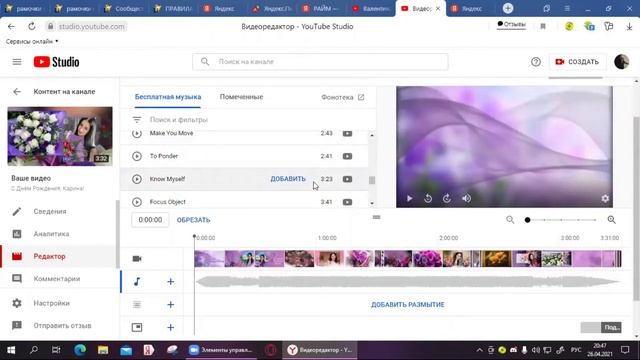Open the video thumbnail in sidebar
640x360 pixels.
60,136
